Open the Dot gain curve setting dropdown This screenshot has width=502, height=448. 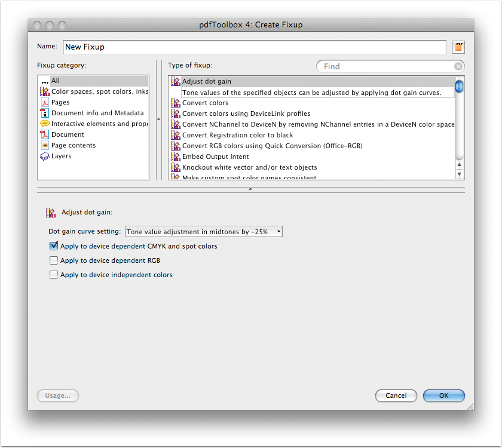click(x=204, y=232)
